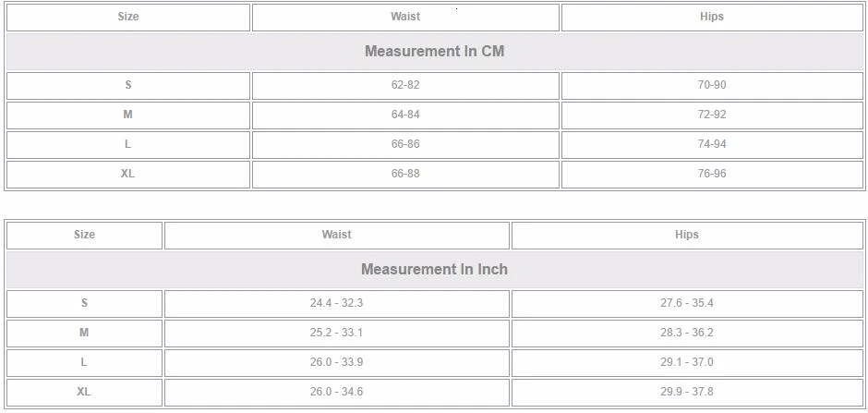Select the Waist header in Inch table
868x413 pixels.
click(x=336, y=236)
